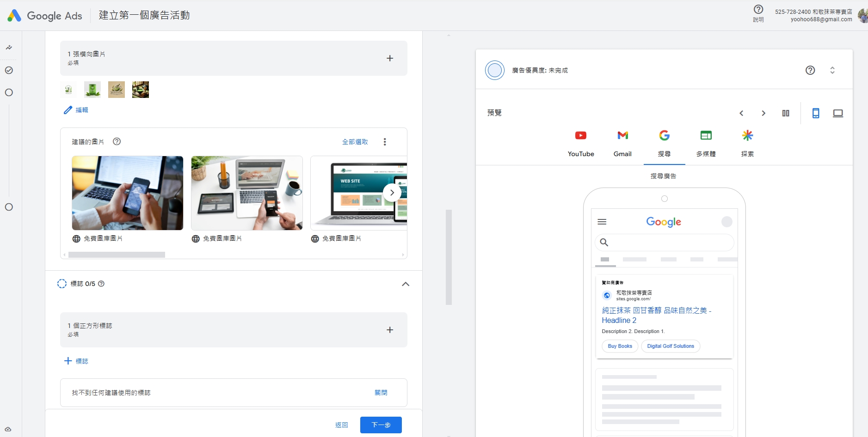Click the ad strength progress circle
868x437 pixels.
pos(495,70)
